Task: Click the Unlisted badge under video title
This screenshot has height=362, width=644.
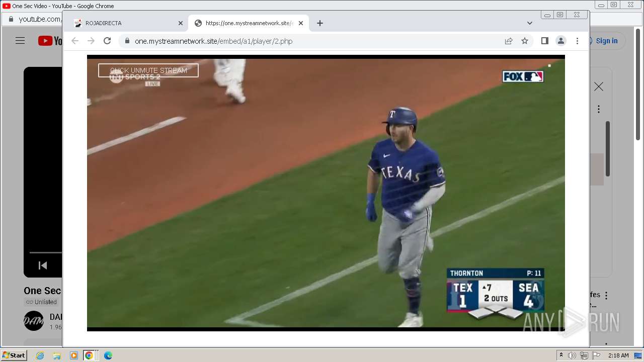Action: pyautogui.click(x=42, y=302)
